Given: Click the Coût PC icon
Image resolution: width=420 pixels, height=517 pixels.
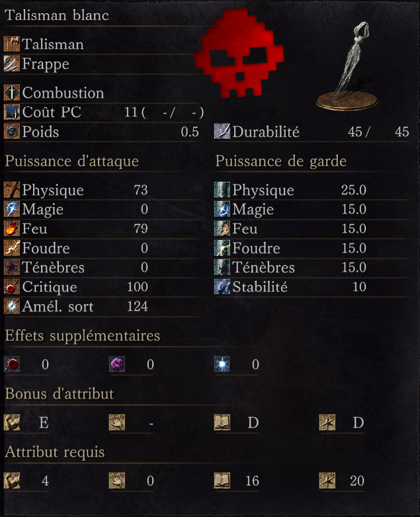Looking at the screenshot, I should [12, 112].
